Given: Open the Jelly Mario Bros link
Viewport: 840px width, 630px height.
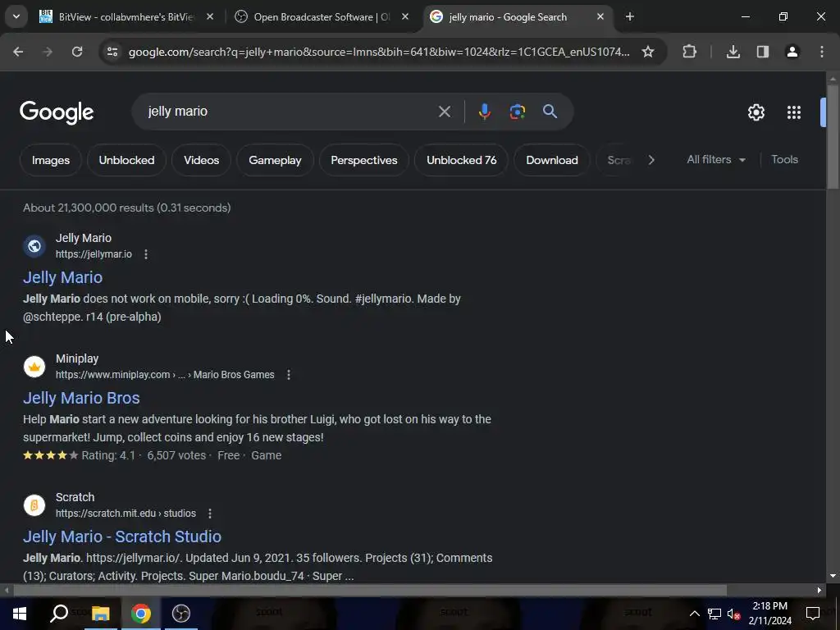Looking at the screenshot, I should coord(81,398).
